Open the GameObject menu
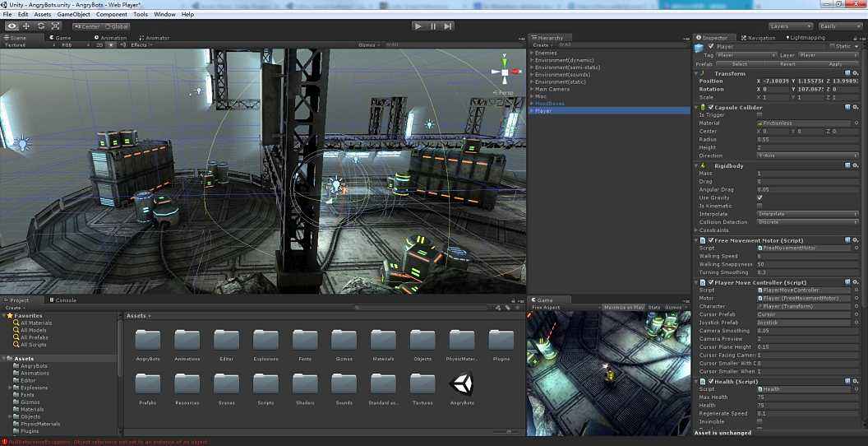This screenshot has width=868, height=446. (x=73, y=15)
